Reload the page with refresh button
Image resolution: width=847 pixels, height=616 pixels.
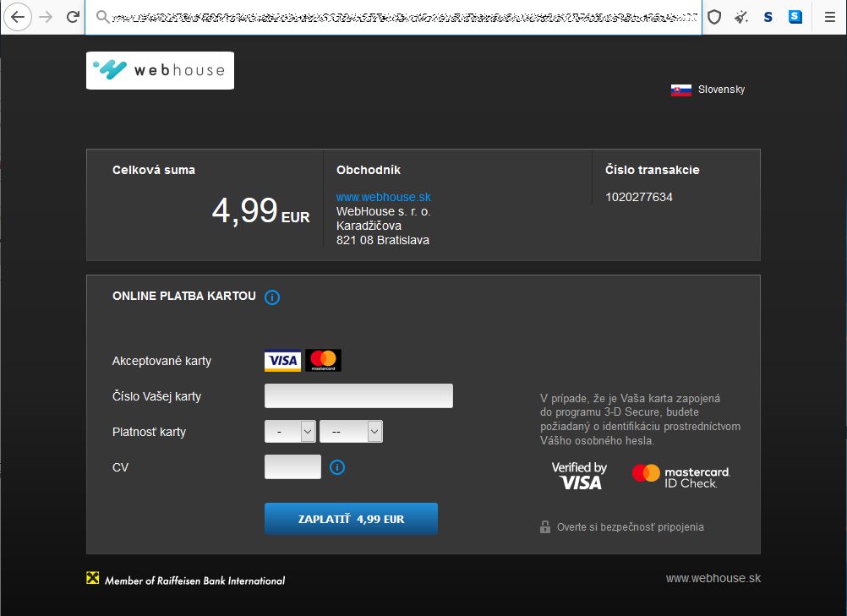(x=73, y=17)
